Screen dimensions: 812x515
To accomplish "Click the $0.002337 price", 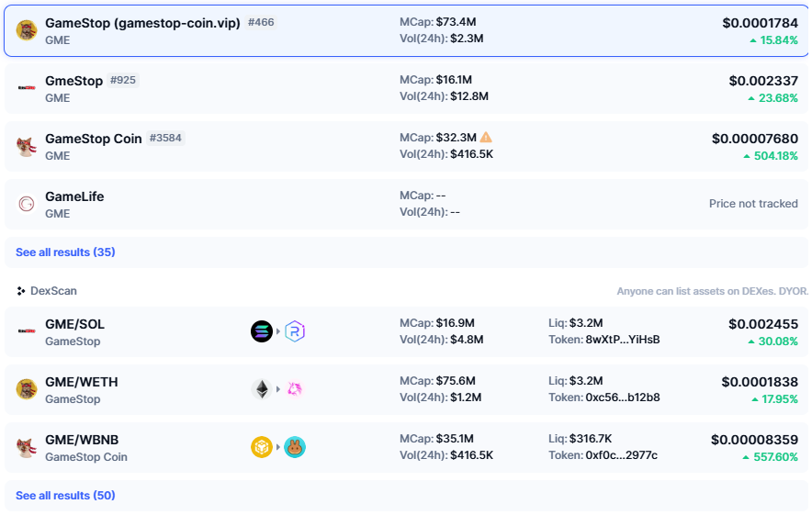I will coord(763,81).
